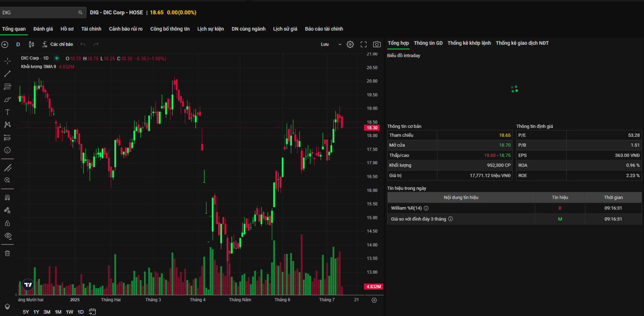Open Các chỉ báo indicators menu

[x=58, y=44]
